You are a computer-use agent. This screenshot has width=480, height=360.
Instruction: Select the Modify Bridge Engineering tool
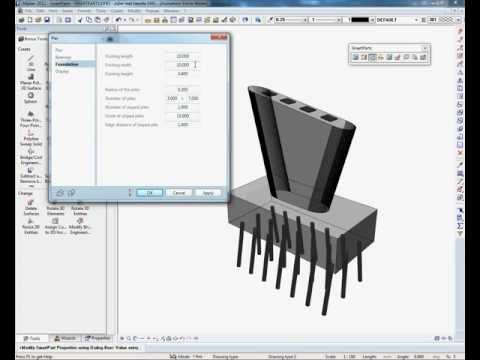point(80,226)
